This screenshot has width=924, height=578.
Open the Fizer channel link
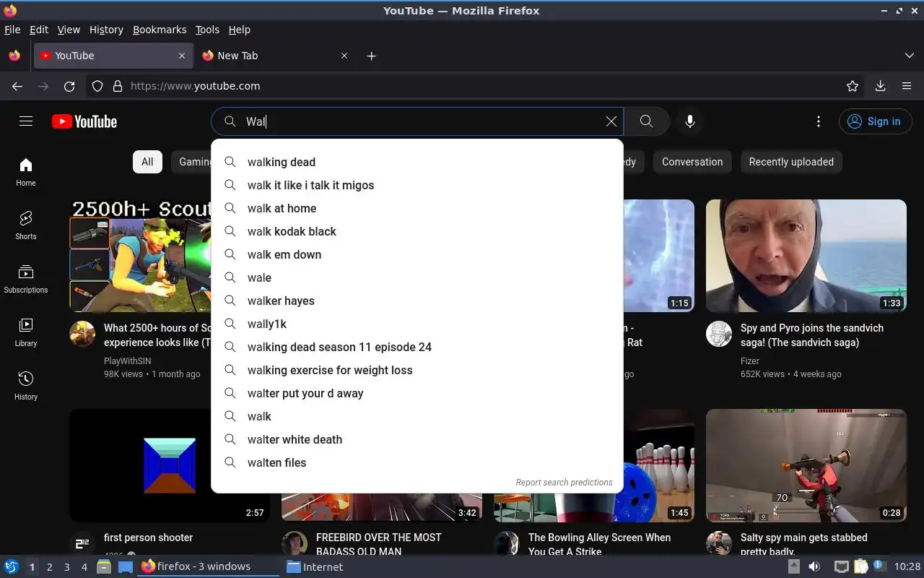(x=750, y=361)
